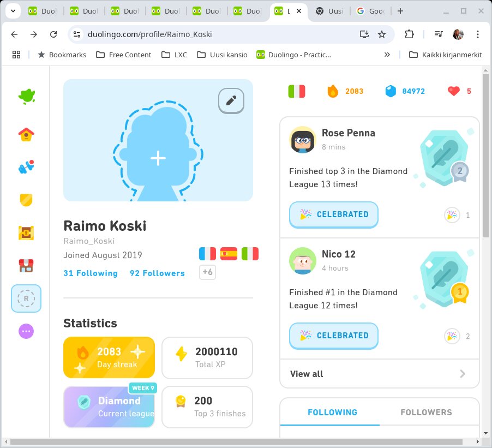This screenshot has width=492, height=448.
Task: Click the horizontal scrollbar at bottom
Action: point(237,441)
